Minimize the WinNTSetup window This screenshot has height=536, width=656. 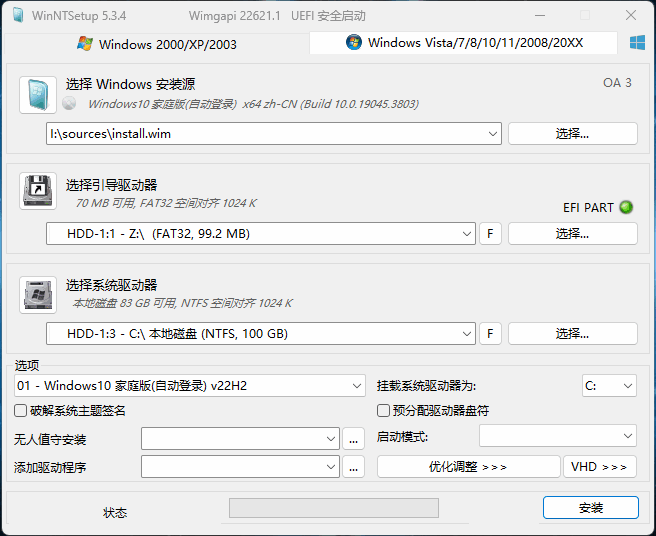tap(540, 15)
